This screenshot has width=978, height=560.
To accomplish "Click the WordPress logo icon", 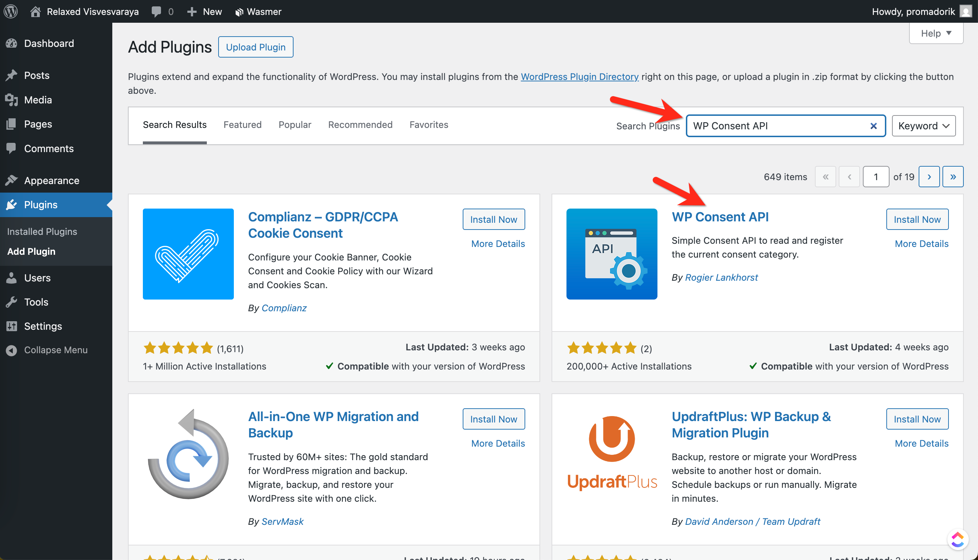I will click(11, 11).
